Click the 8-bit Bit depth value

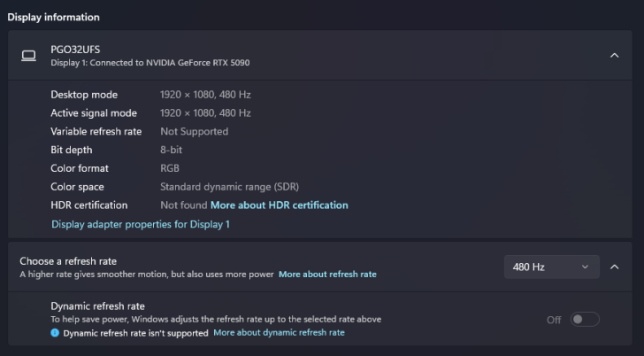(171, 150)
